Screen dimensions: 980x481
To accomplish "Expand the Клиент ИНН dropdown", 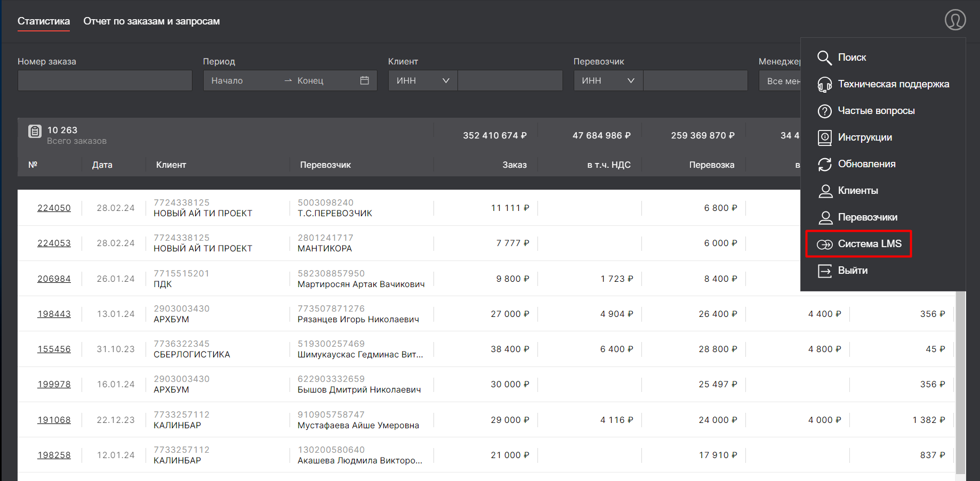I will coord(423,80).
